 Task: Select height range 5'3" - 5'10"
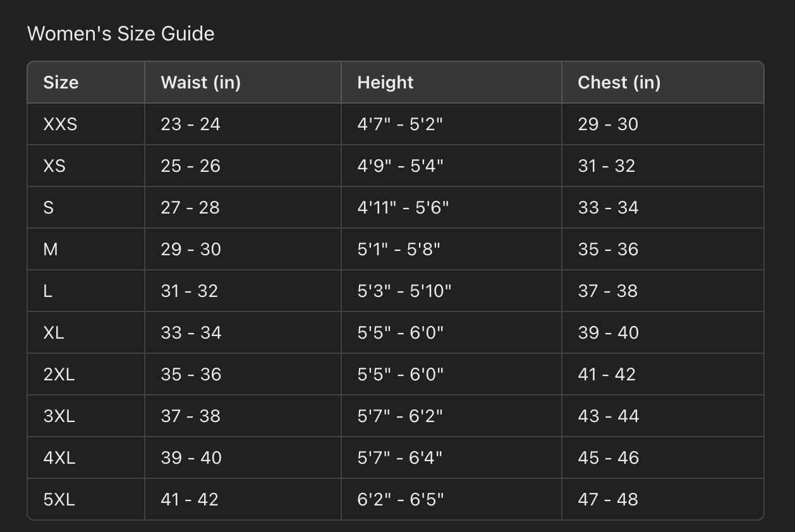point(404,291)
